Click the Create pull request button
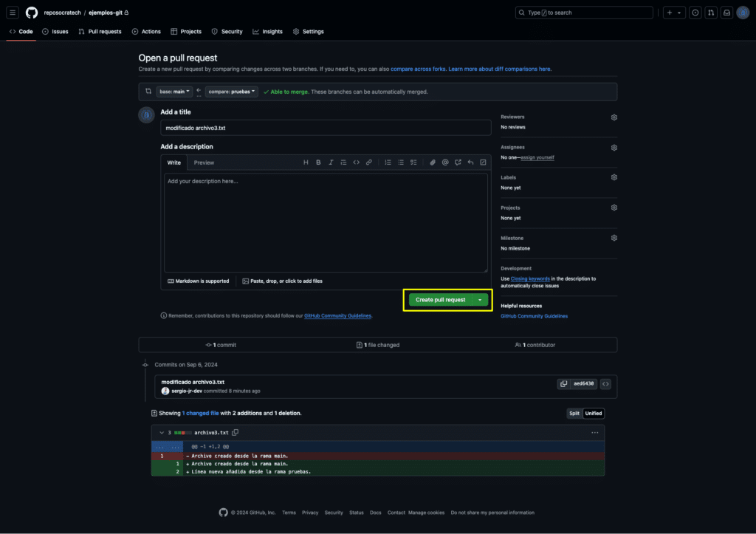This screenshot has width=756, height=534. (440, 300)
